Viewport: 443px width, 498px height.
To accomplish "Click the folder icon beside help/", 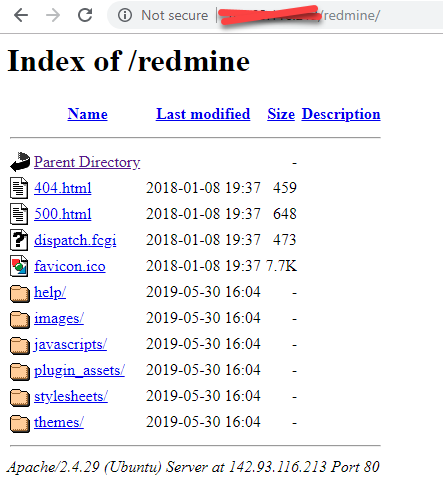I will pos(20,293).
